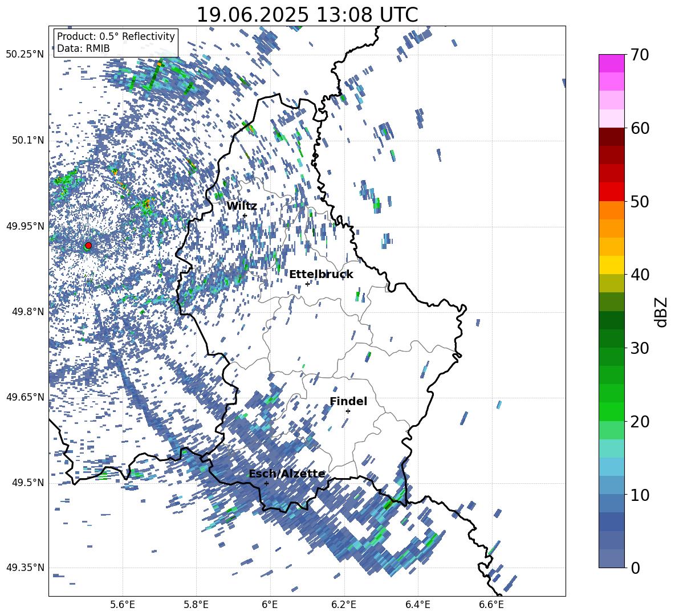Click the 50.1°N latitude label

[27, 140]
